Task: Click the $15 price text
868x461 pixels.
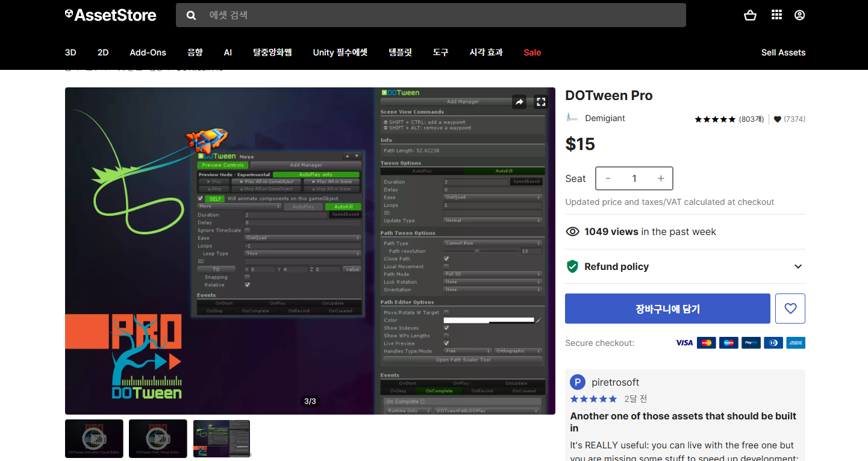Action: click(x=580, y=144)
